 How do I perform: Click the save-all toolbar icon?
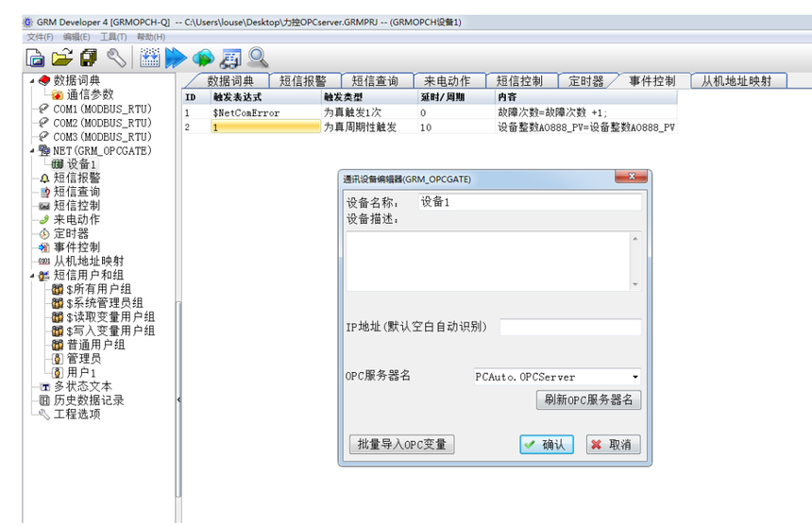(89, 58)
